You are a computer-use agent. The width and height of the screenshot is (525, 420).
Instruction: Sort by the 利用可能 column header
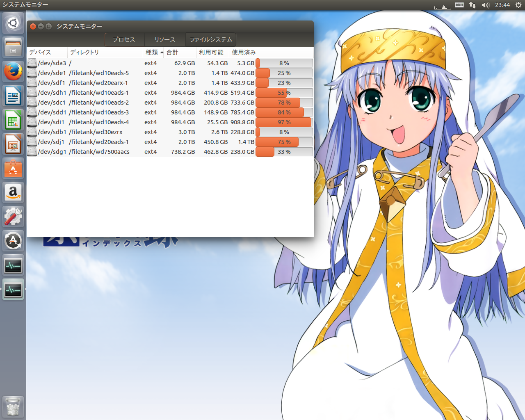pos(212,52)
